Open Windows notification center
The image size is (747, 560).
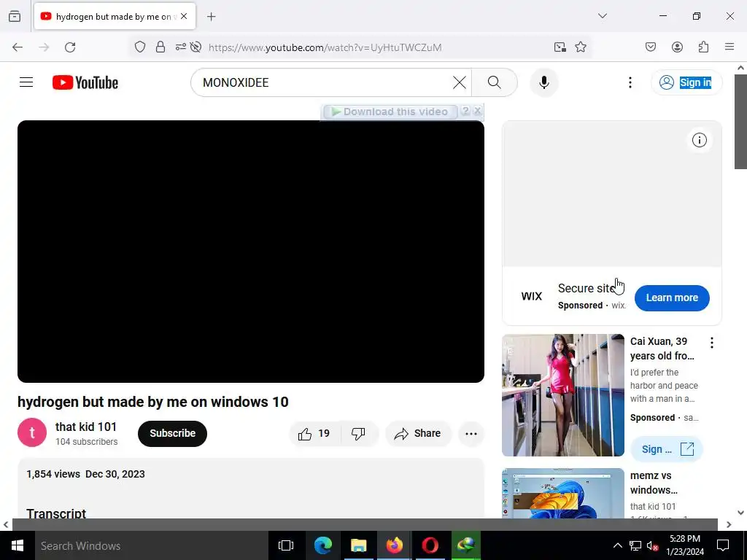[x=723, y=545]
